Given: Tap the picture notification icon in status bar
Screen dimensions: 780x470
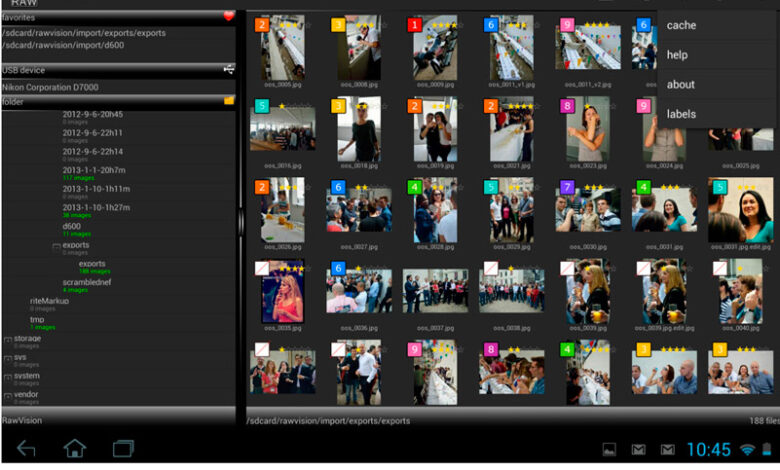Looking at the screenshot, I should [607, 449].
